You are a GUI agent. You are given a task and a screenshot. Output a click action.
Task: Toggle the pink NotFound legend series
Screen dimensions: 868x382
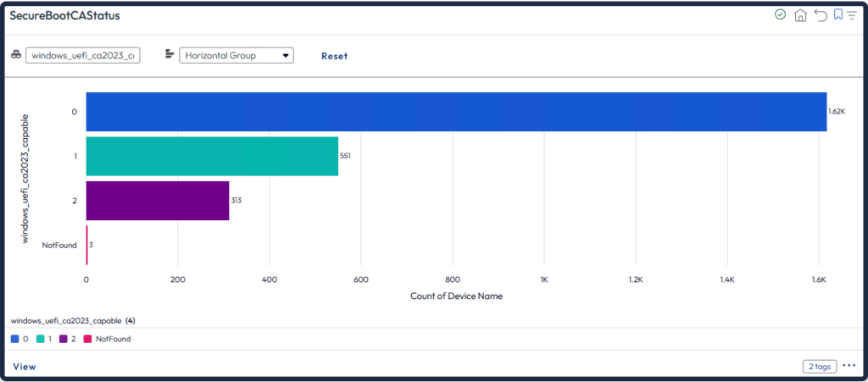[106, 339]
